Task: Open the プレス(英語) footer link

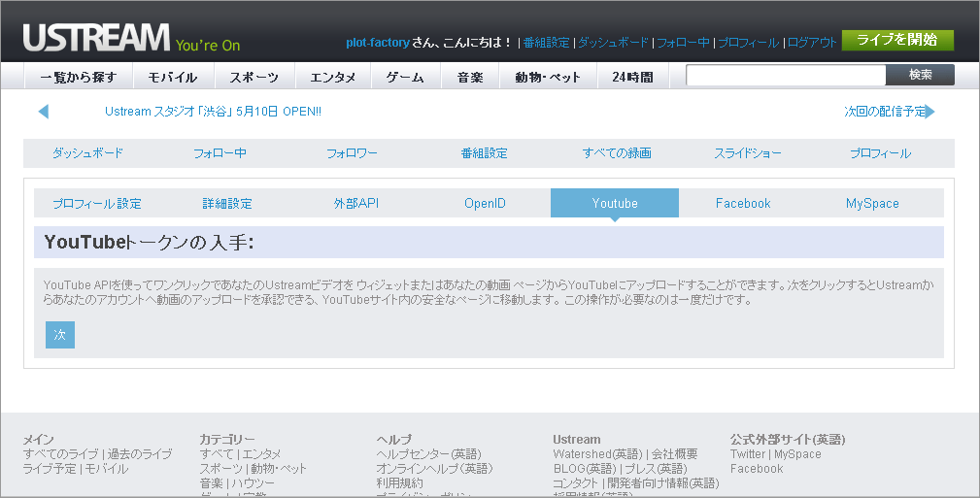Action: tap(657, 469)
